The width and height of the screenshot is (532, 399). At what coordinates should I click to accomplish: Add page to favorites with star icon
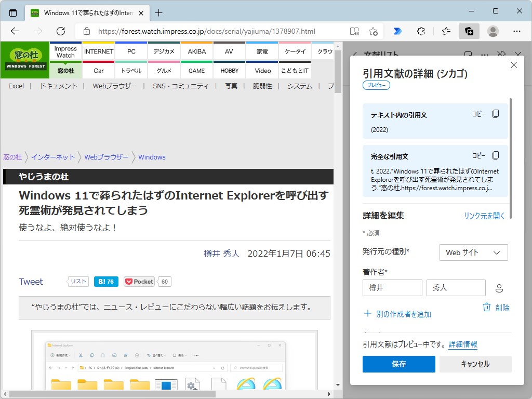pos(373,31)
